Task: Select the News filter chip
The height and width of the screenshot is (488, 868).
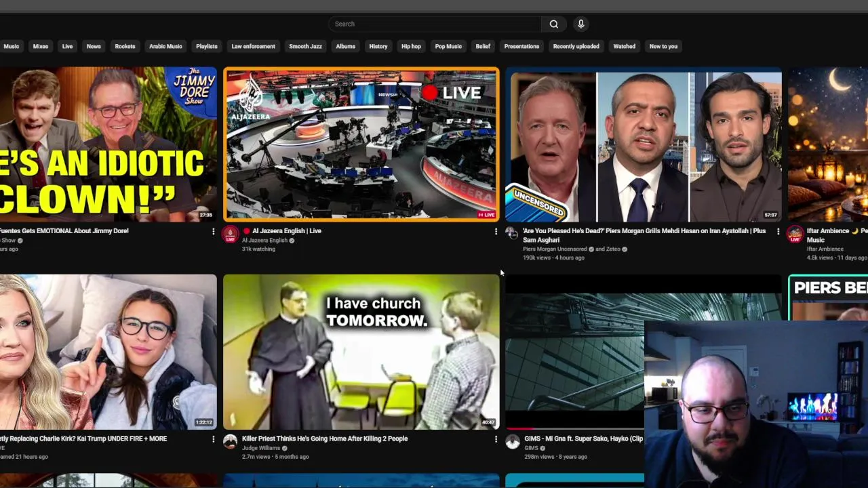Action: tap(94, 46)
